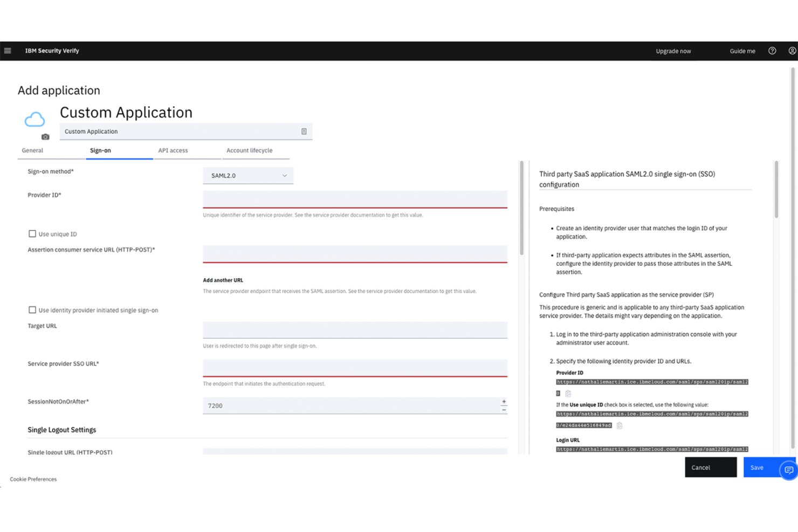Screen dimensions: 798x532
Task: Click into the Target URL field
Action: (355, 330)
